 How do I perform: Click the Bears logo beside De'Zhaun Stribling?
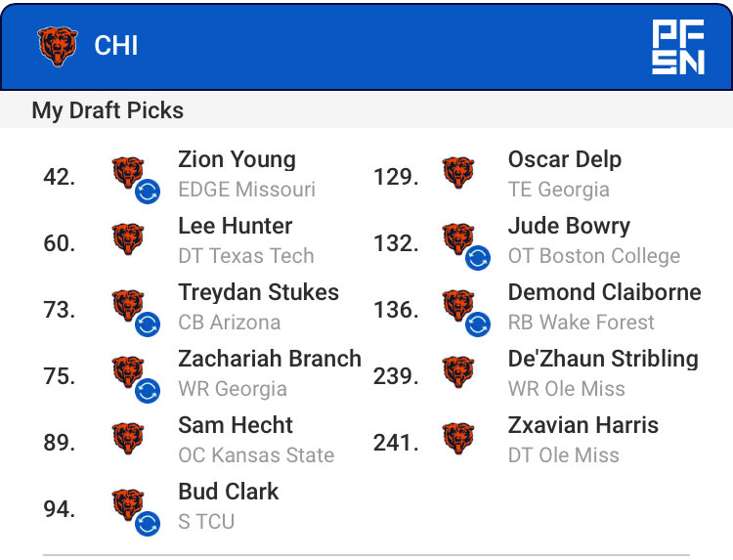[x=458, y=372]
